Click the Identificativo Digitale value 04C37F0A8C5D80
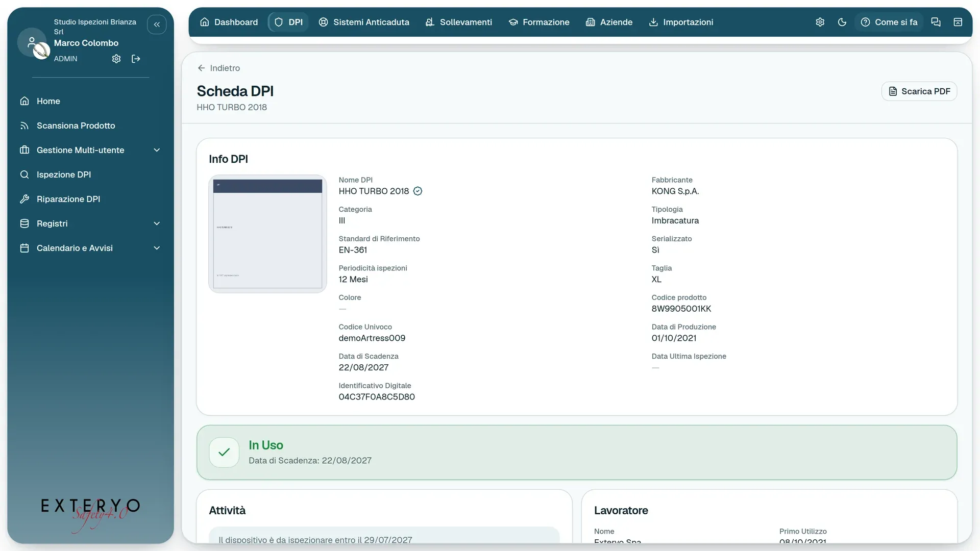980x551 pixels. [x=377, y=397]
